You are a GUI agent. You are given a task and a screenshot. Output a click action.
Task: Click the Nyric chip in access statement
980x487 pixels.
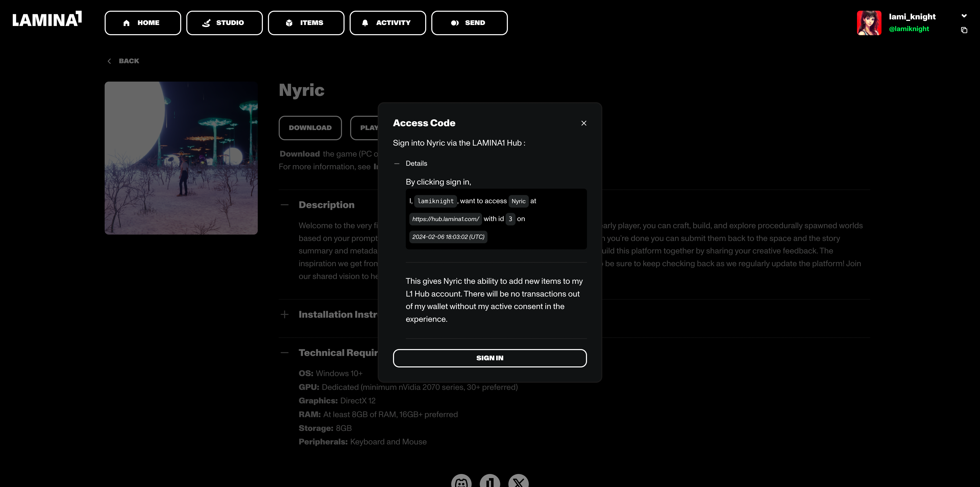519,201
